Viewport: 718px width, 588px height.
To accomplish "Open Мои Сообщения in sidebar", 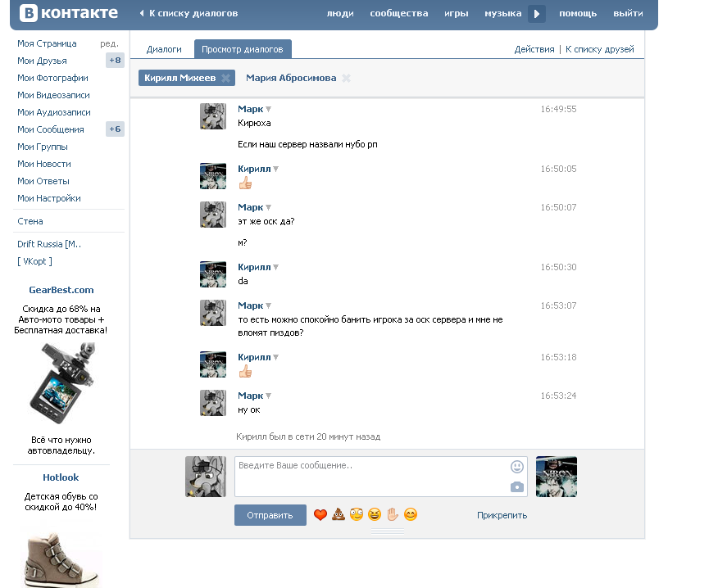I will pyautogui.click(x=51, y=129).
